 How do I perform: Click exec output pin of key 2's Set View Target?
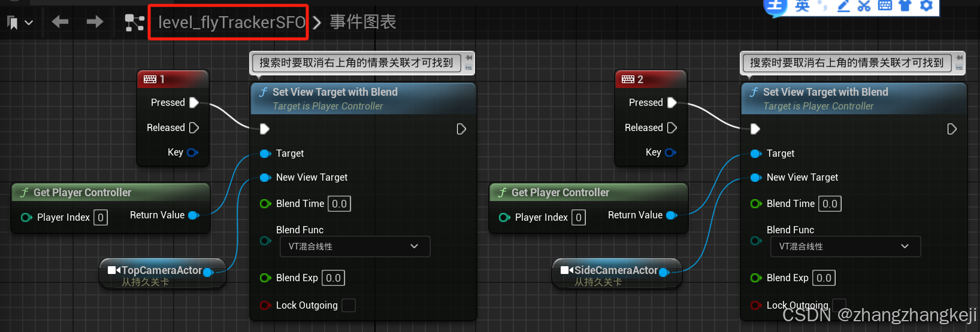(x=952, y=129)
